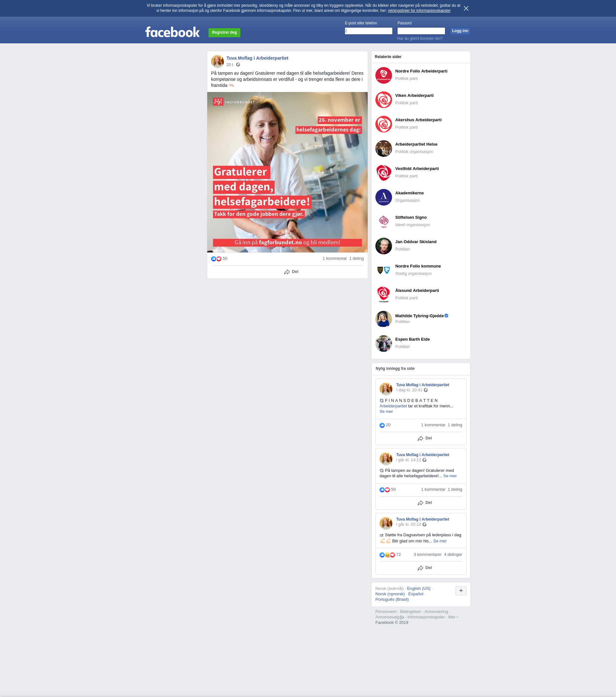Image resolution: width=616 pixels, height=697 pixels.
Task: Open Mathilde Tybring-Gjedde avatar
Action: coord(383,319)
